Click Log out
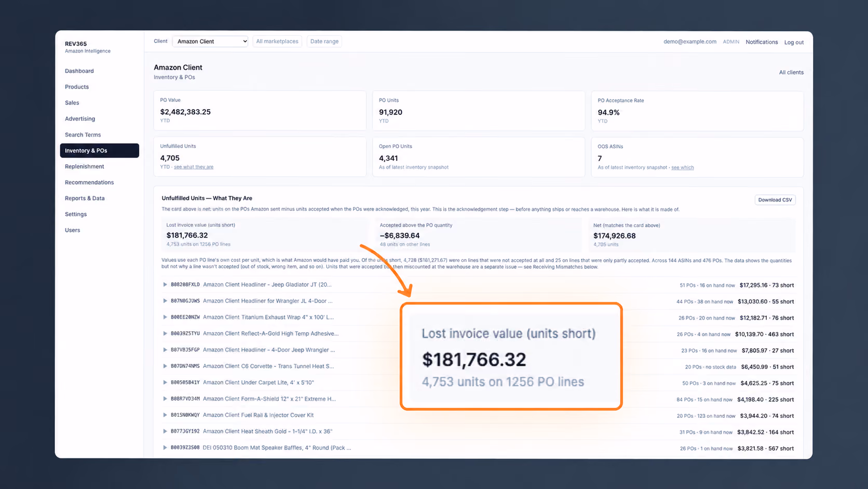 [x=794, y=42]
